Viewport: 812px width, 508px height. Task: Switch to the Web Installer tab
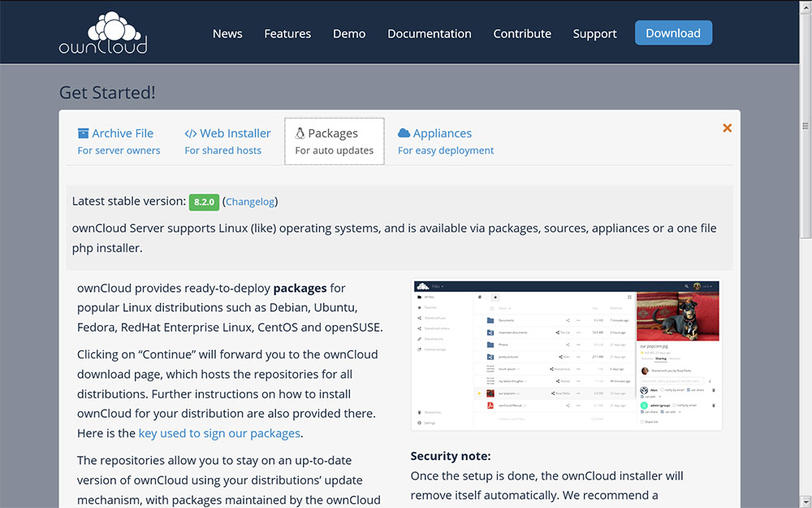[x=227, y=141]
